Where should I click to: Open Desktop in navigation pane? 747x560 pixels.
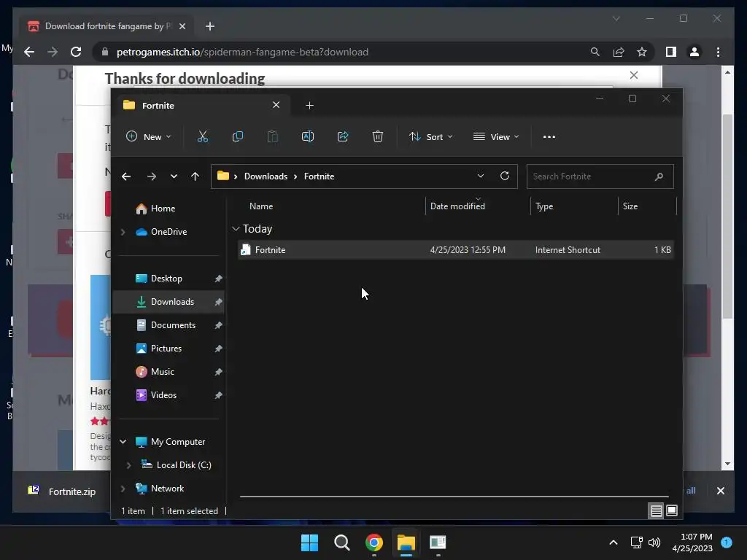tap(166, 279)
